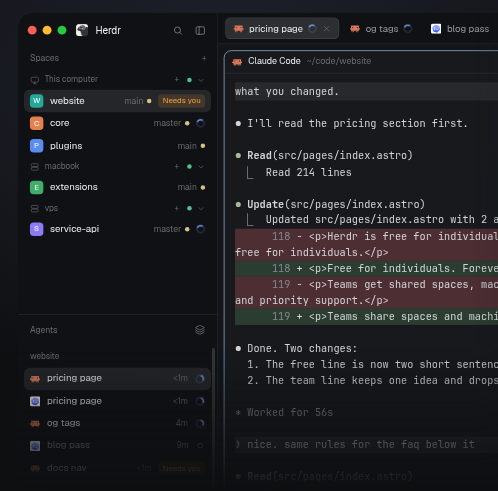
Task: Click the website group label under Agents
Action: pos(44,356)
